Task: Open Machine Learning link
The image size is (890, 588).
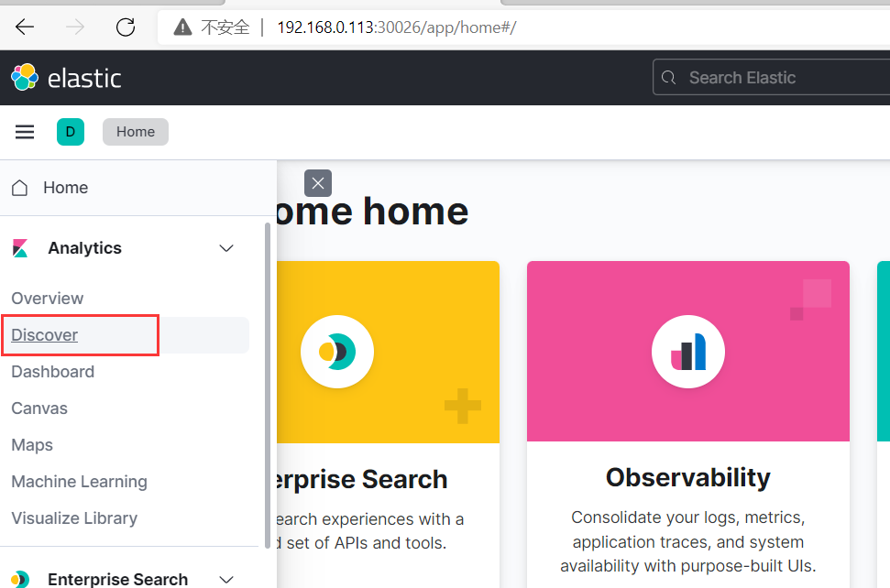Action: [x=79, y=482]
